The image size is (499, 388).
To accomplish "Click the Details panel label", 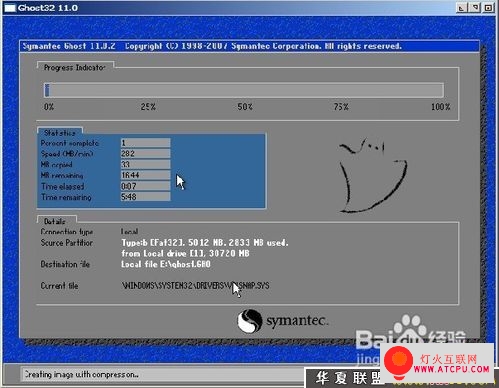I will pos(55,221).
